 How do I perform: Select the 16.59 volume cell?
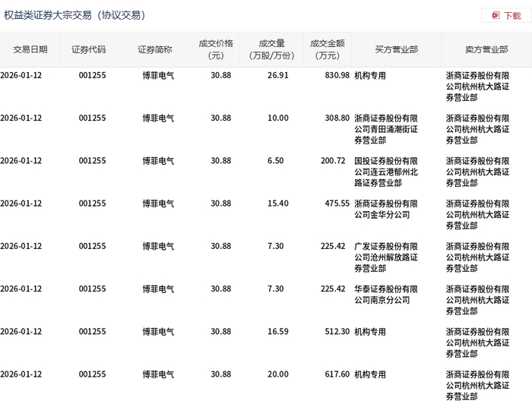[x=278, y=331]
